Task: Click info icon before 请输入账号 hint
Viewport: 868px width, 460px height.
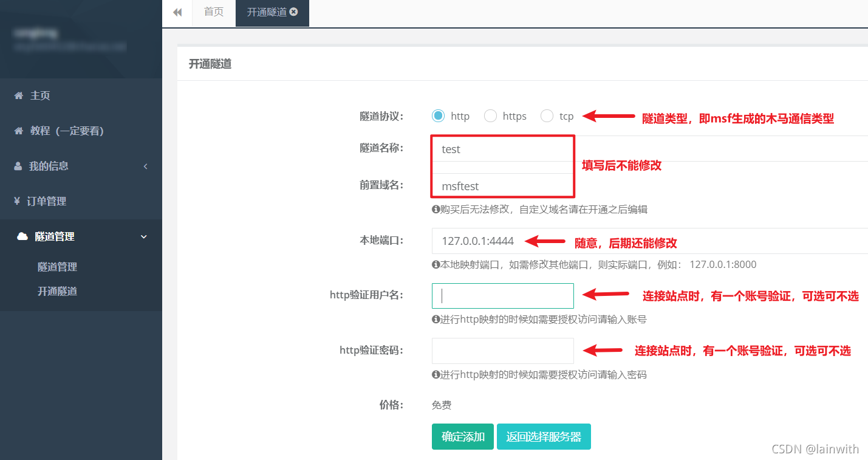Action: coord(436,320)
